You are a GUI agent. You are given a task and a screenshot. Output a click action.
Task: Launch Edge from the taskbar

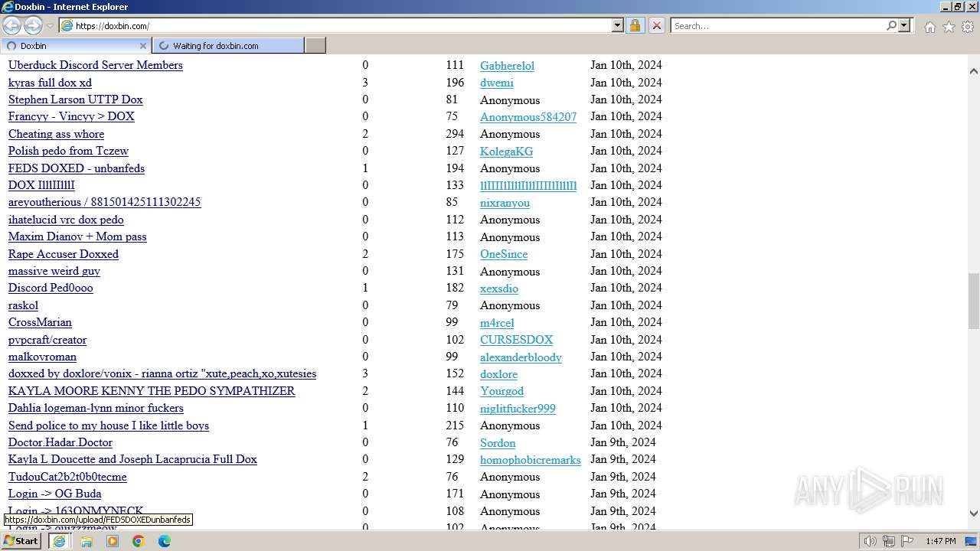coord(165,541)
